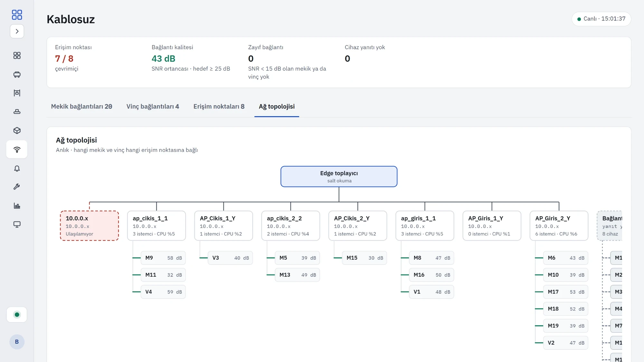Click client M15 with 30 dB

(x=365, y=258)
